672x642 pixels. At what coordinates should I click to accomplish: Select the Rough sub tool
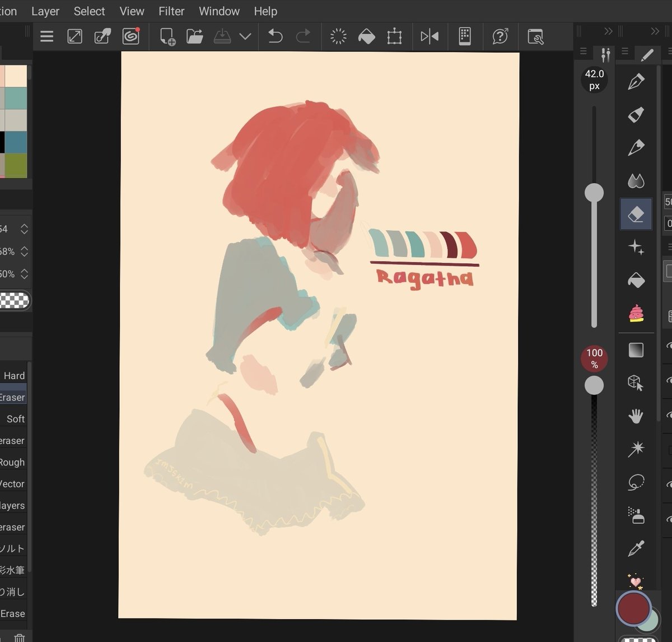tap(12, 462)
